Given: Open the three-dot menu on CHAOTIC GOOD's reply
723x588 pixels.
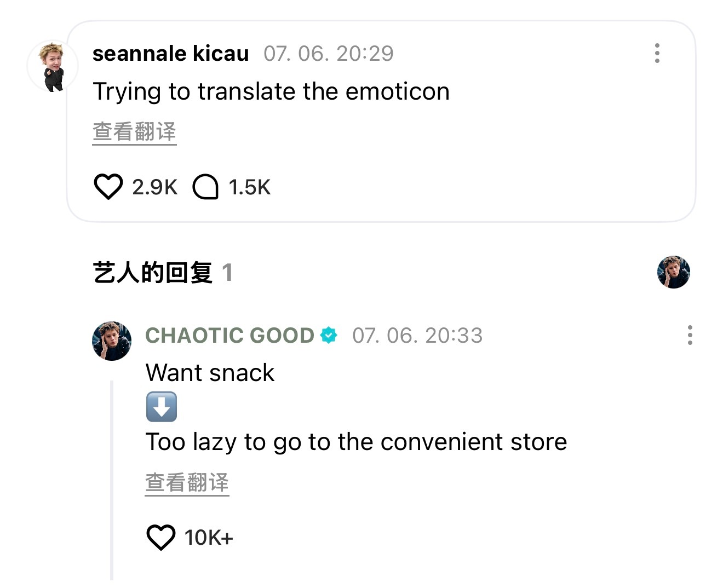Looking at the screenshot, I should click(690, 335).
